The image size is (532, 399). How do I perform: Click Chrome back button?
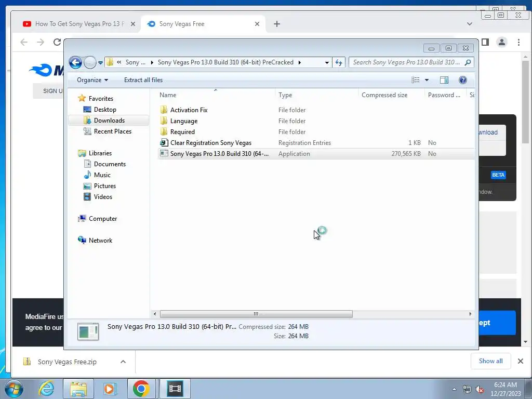pyautogui.click(x=24, y=42)
